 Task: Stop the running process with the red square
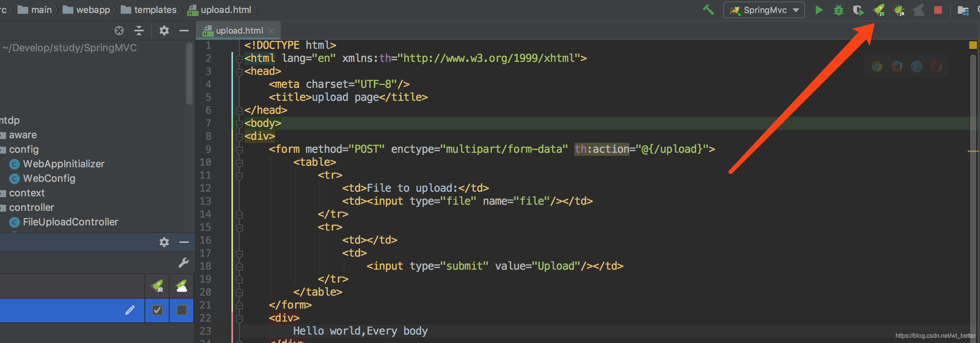click(x=938, y=10)
